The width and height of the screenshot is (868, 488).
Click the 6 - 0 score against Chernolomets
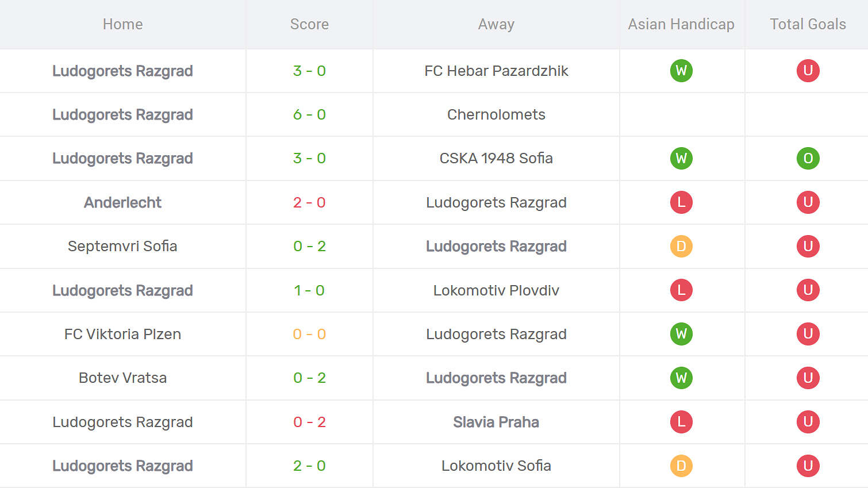click(x=309, y=114)
